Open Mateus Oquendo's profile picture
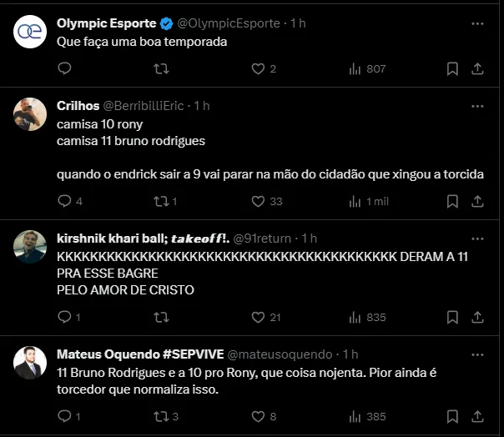The width and height of the screenshot is (504, 437). (30, 361)
